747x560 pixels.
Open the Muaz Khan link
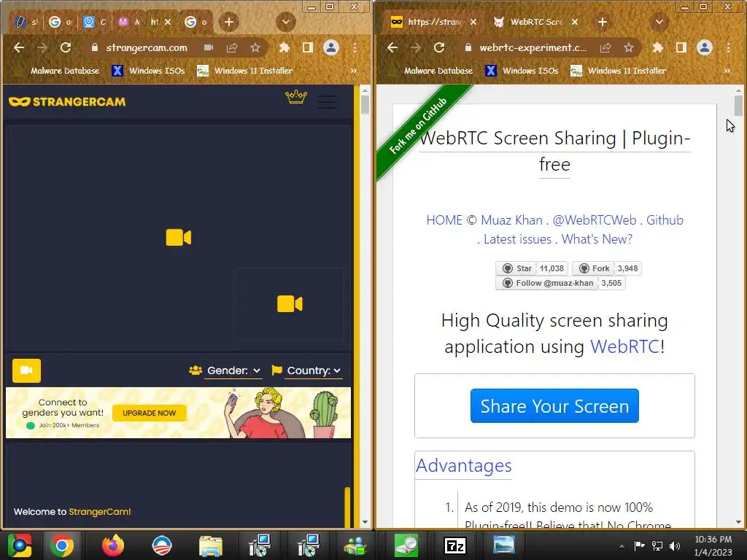pos(511,220)
